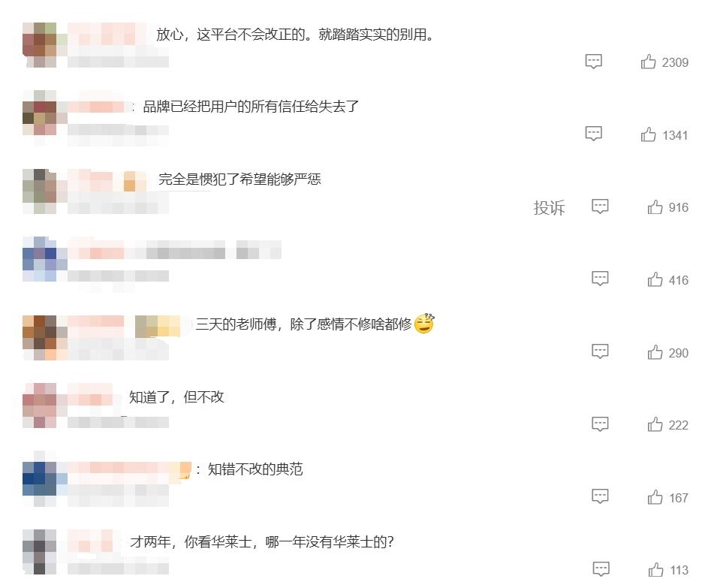This screenshot has width=717, height=588.
Task: Reply to the comment with 167 likes
Action: [x=600, y=496]
